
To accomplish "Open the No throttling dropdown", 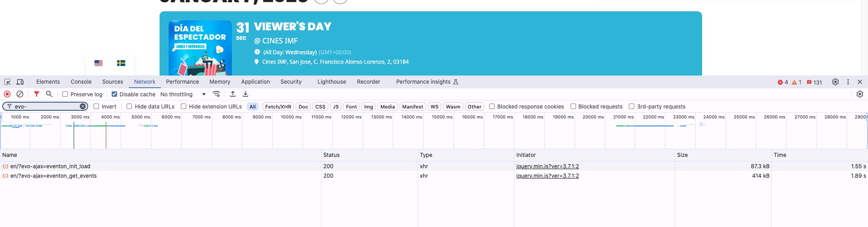I will click(x=183, y=94).
